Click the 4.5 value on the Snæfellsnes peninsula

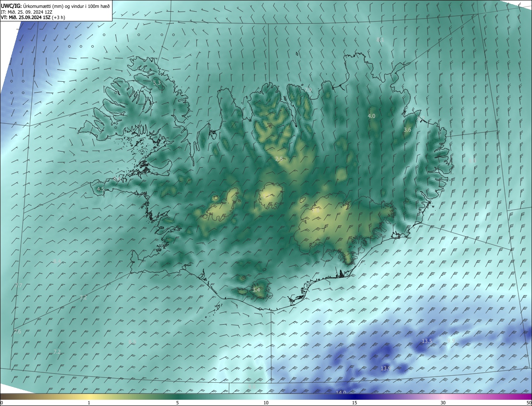pyautogui.click(x=100, y=189)
